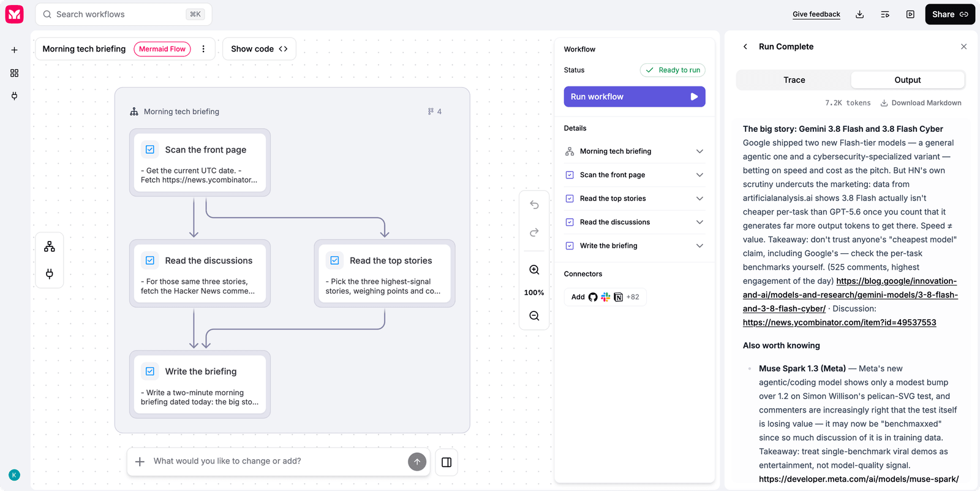Click the user avatar K icon
This screenshot has height=491, width=980.
click(x=14, y=475)
